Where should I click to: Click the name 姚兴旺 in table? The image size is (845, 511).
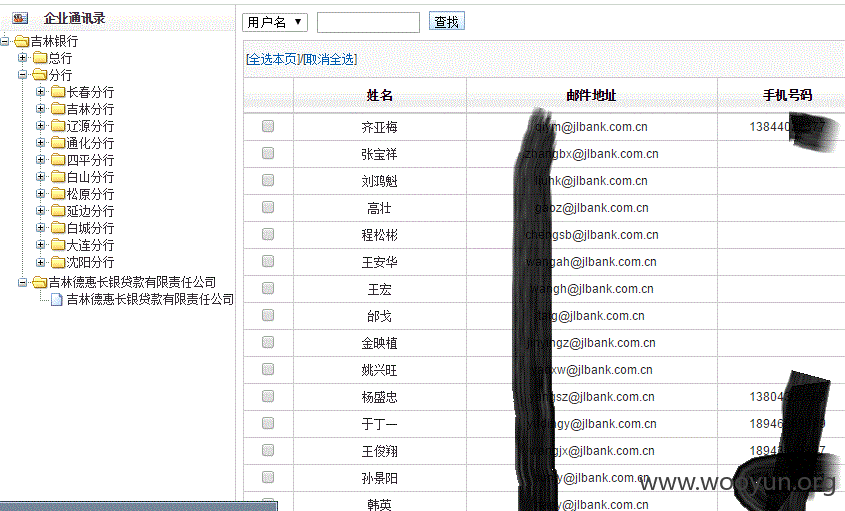pos(379,370)
